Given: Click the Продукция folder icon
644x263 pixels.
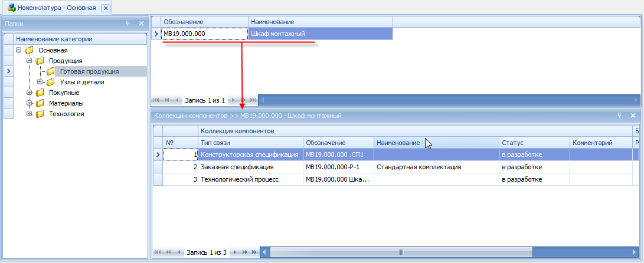Looking at the screenshot, I should (x=40, y=61).
